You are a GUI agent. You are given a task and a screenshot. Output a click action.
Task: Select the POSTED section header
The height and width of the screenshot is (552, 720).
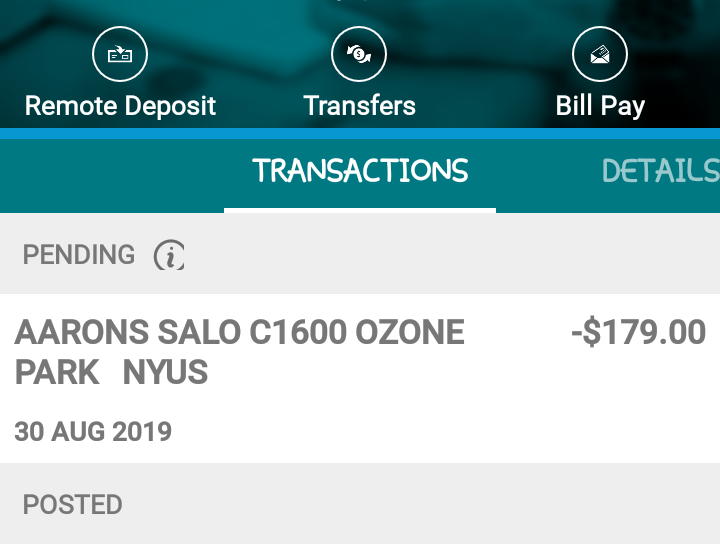tap(73, 504)
